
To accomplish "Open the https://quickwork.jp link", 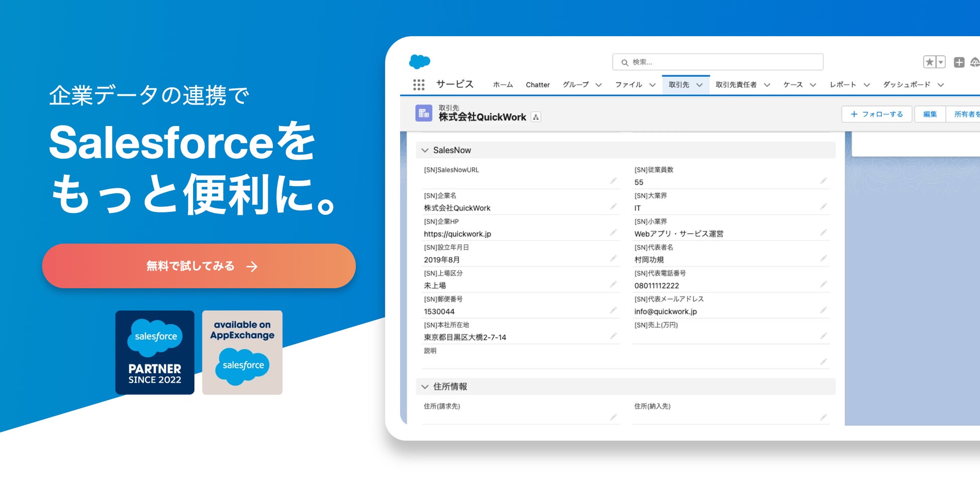I will [457, 234].
